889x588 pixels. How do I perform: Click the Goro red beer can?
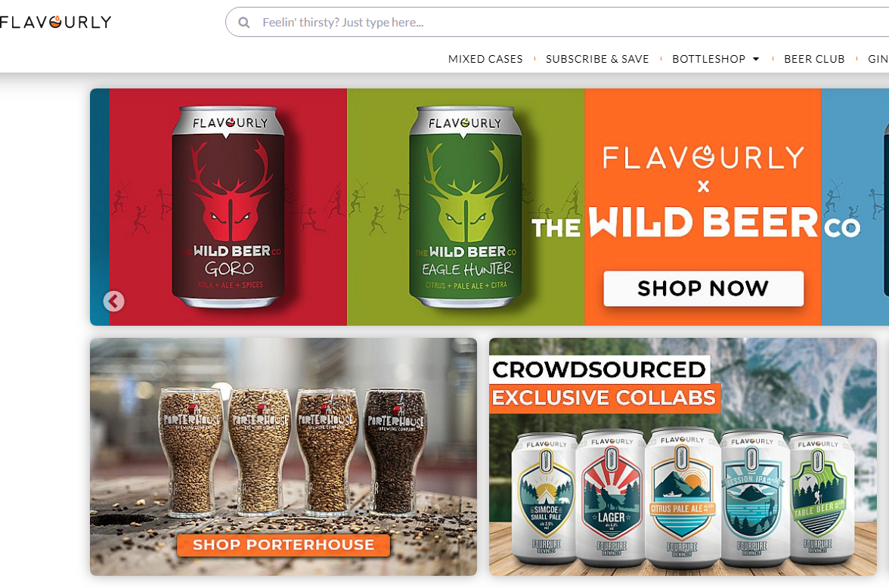point(228,207)
